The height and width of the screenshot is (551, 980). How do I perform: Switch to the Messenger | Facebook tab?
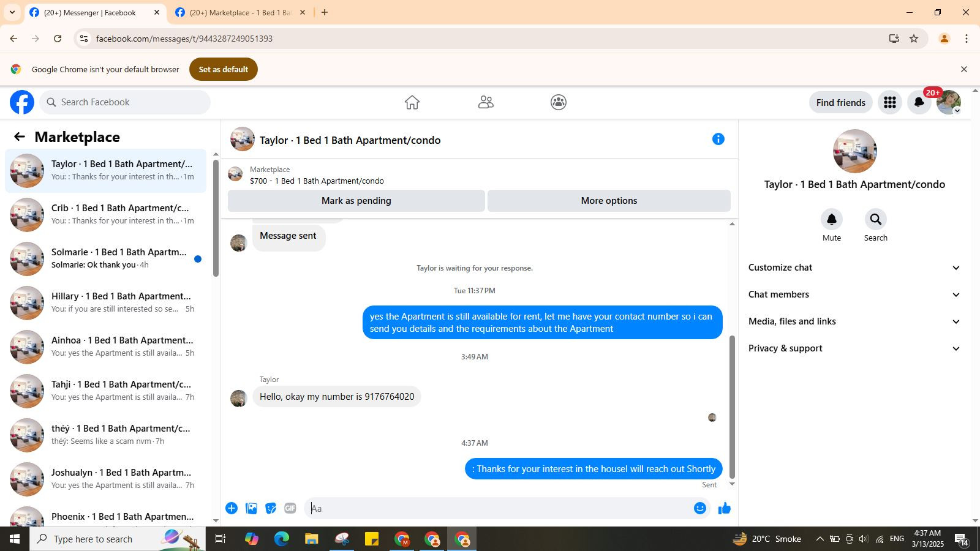[x=95, y=12]
